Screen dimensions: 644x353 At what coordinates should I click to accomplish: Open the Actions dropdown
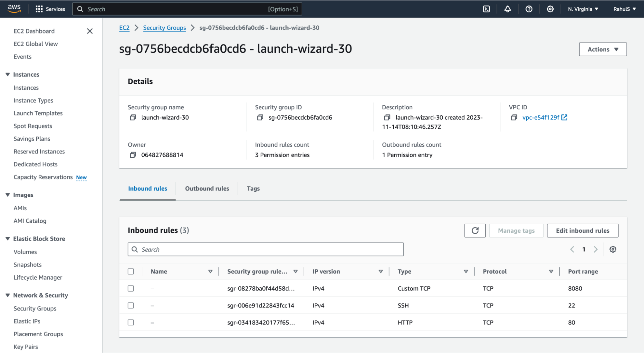pyautogui.click(x=602, y=49)
